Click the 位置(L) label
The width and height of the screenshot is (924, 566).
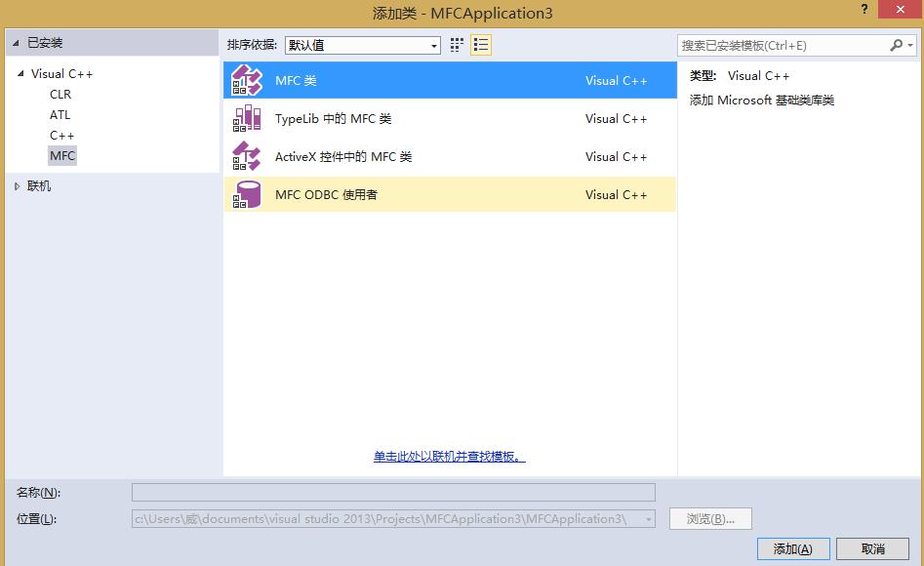click(x=36, y=519)
